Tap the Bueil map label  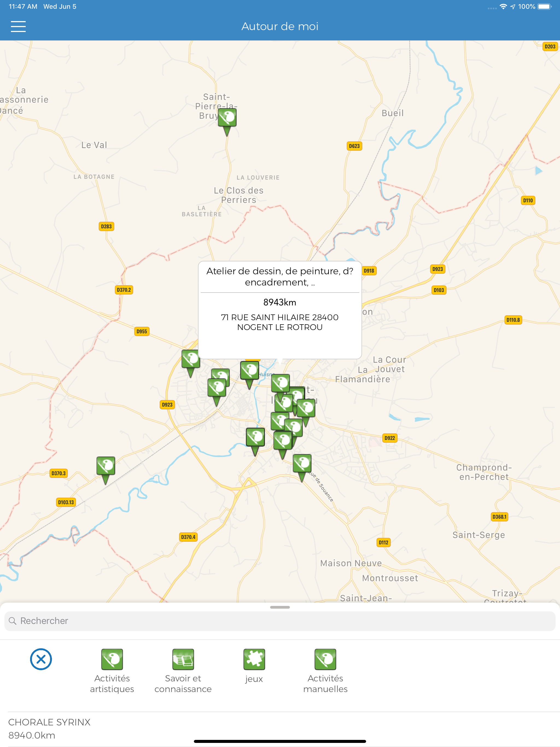pyautogui.click(x=392, y=113)
